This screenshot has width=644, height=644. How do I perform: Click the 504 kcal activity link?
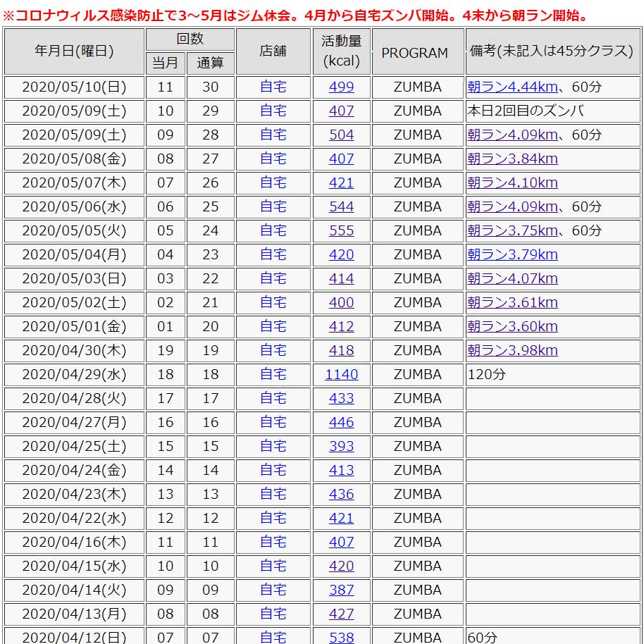pyautogui.click(x=341, y=135)
